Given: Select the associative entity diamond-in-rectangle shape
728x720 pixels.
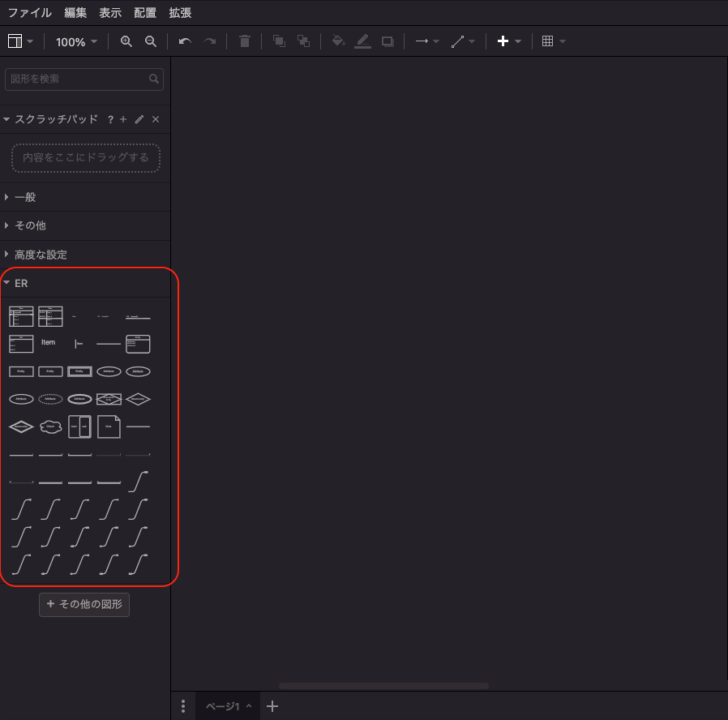Looking at the screenshot, I should coord(109,399).
